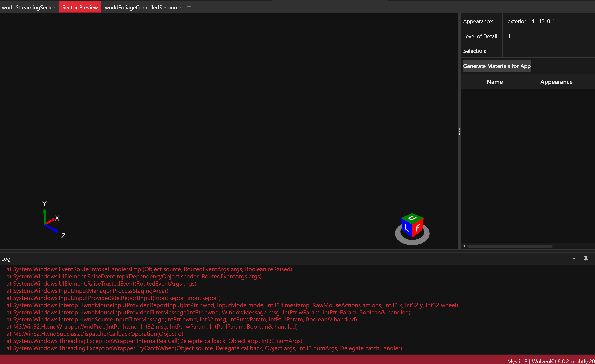This screenshot has height=364, width=595.
Task: Sort the list by the Name column
Action: point(494,81)
